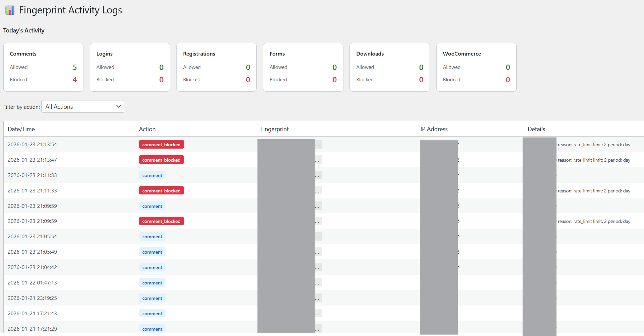Click rate_limit reason detail at 21:11:33

click(594, 191)
